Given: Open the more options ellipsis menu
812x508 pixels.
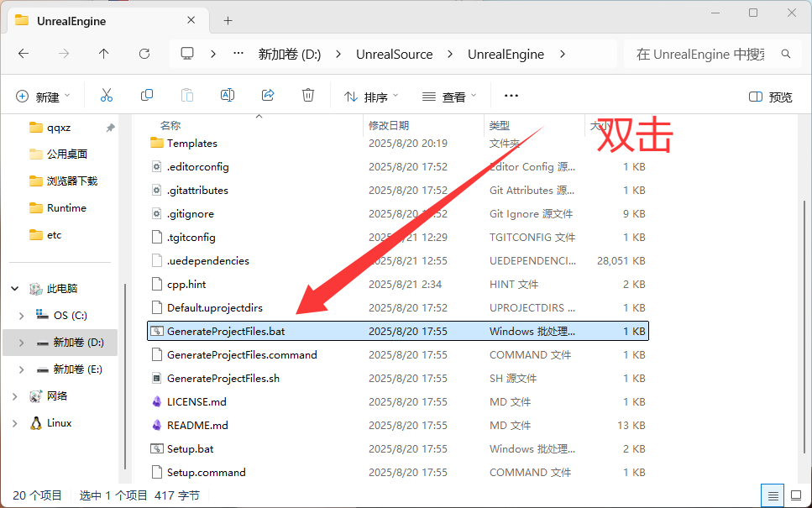Looking at the screenshot, I should 511,96.
